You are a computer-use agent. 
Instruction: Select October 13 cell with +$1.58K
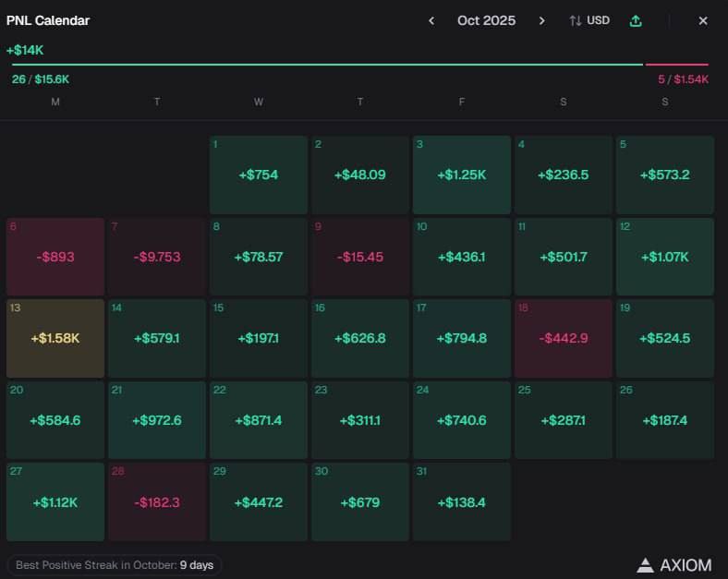click(x=55, y=338)
